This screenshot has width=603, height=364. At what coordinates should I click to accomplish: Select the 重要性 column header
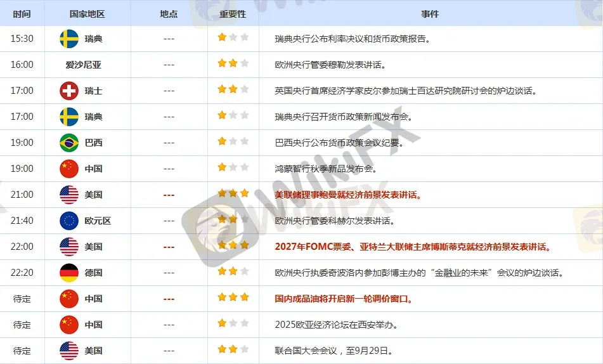[233, 13]
